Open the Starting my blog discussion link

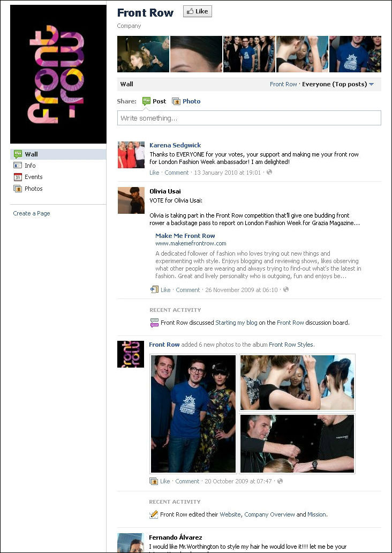[237, 323]
